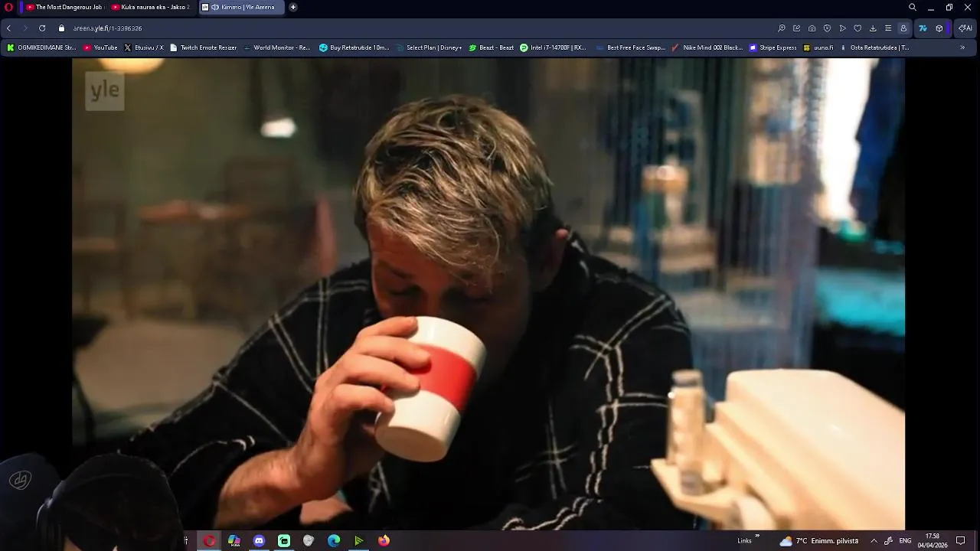Open Intel i7-14700F bookmark
This screenshot has width=980, height=551.
point(553,47)
